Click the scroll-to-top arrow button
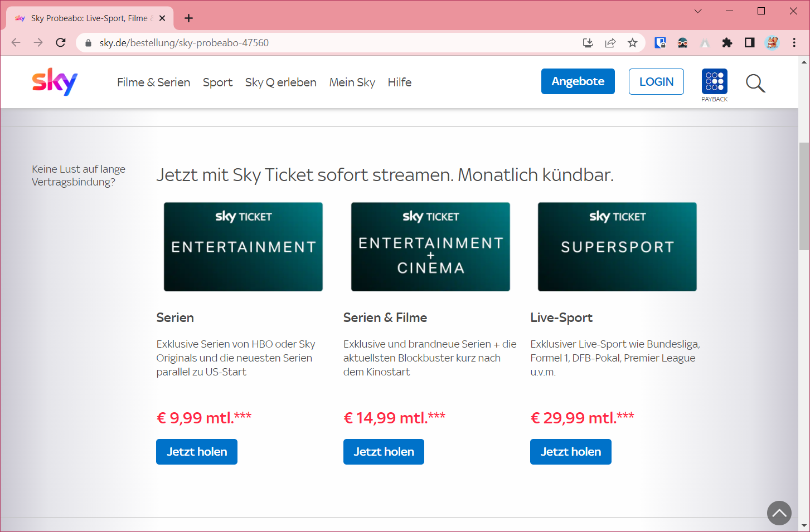Viewport: 810px width, 532px height. [779, 513]
